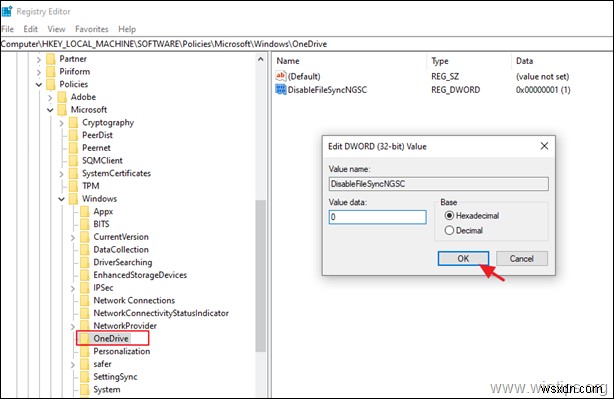Expand the safer key

[72, 365]
